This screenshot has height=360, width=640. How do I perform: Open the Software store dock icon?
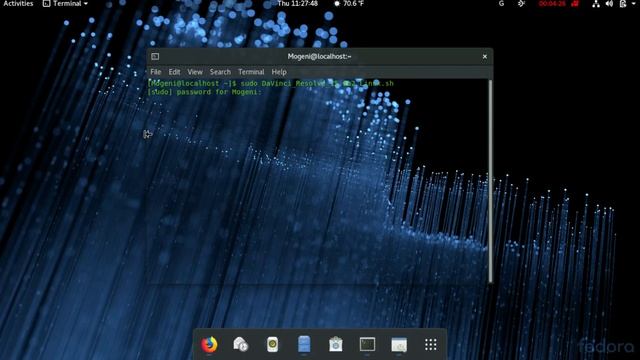click(336, 344)
